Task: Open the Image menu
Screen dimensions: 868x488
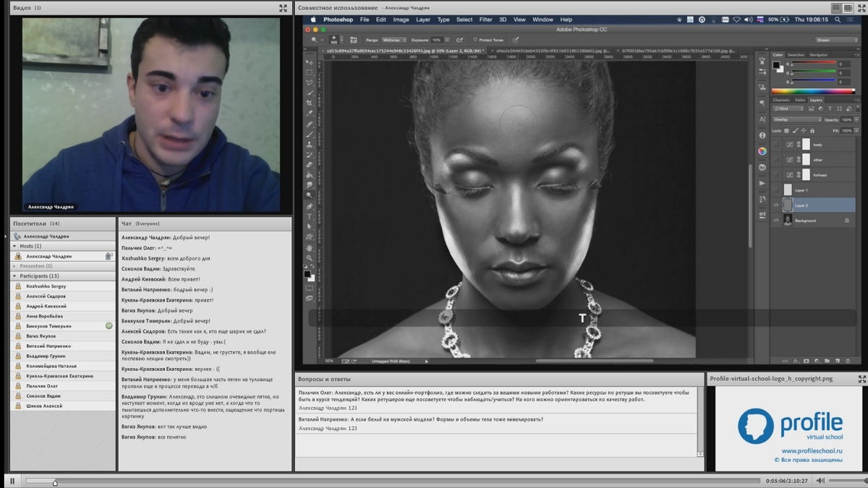Action: [x=401, y=20]
